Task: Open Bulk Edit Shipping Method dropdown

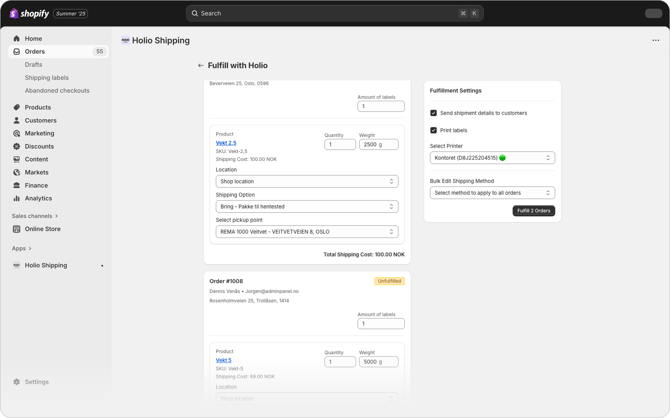Action: tap(492, 193)
